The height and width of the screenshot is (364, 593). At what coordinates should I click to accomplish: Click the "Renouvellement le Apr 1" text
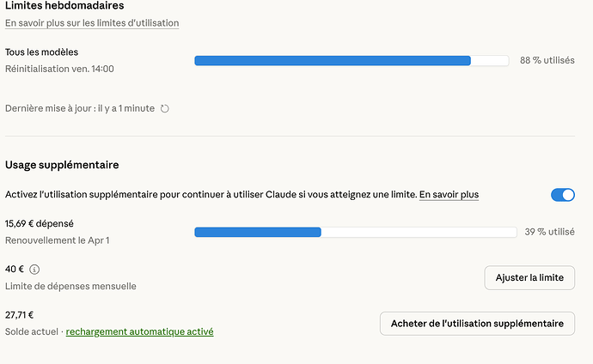(x=57, y=240)
